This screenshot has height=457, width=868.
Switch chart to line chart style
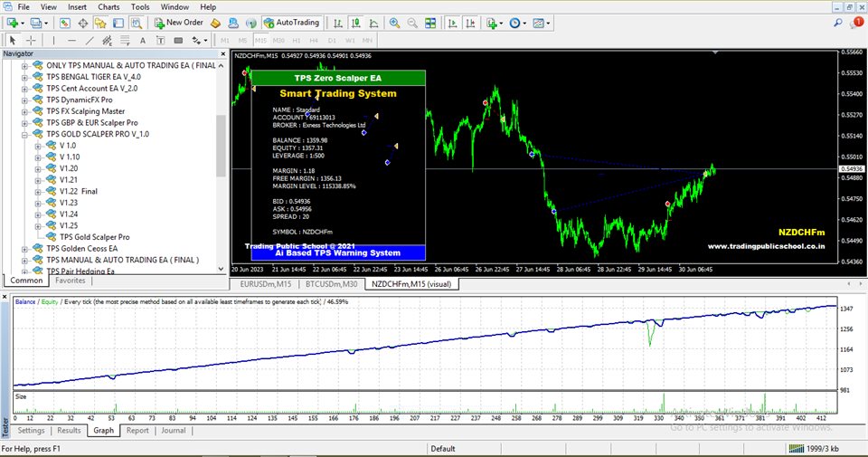tap(373, 23)
